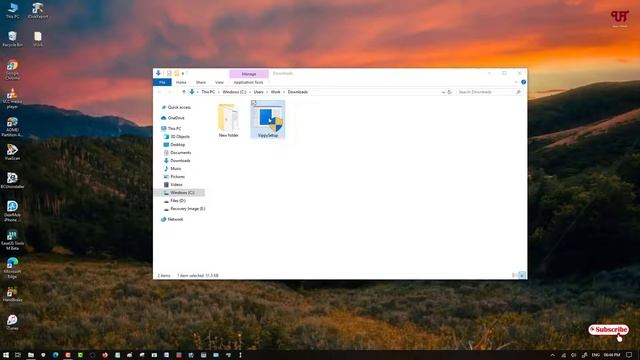Select Files (D:) drive in navigation pane

coord(178,201)
